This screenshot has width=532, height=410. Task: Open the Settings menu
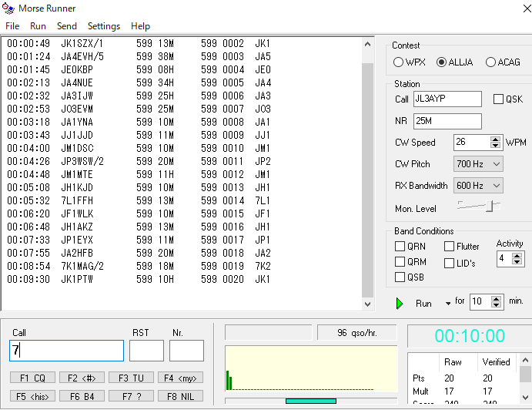click(x=104, y=26)
